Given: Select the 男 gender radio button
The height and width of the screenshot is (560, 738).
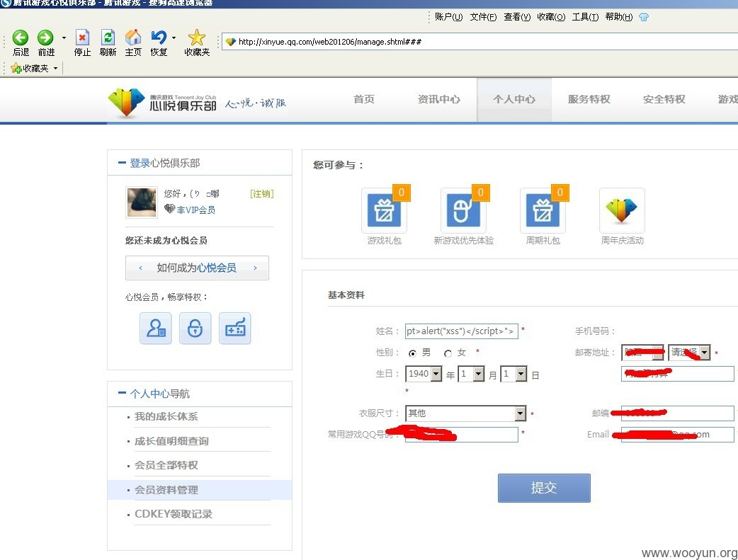Looking at the screenshot, I should point(412,353).
